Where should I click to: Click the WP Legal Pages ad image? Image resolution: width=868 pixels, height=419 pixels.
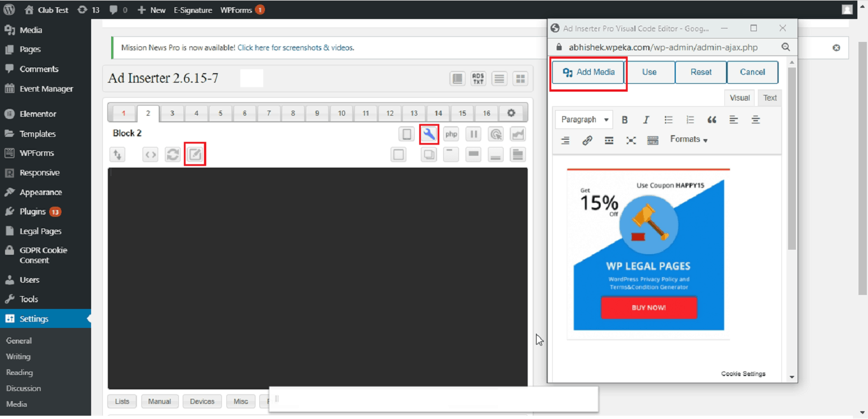pos(648,254)
